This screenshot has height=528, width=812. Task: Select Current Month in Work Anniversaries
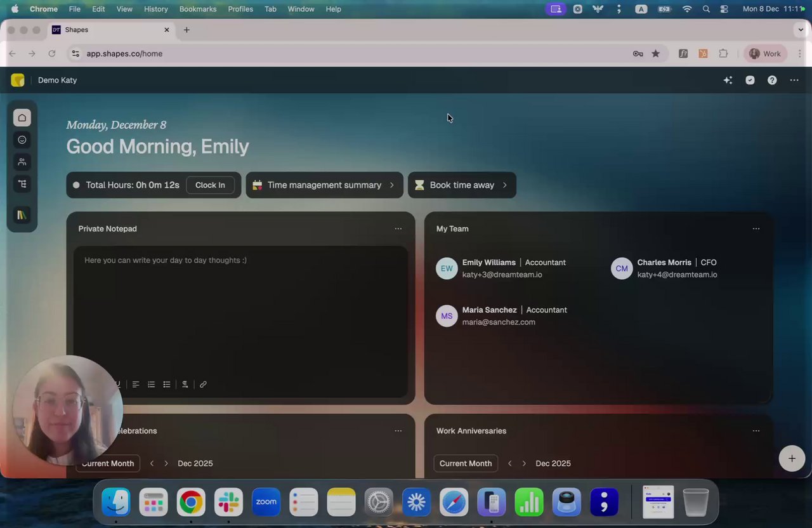point(466,463)
